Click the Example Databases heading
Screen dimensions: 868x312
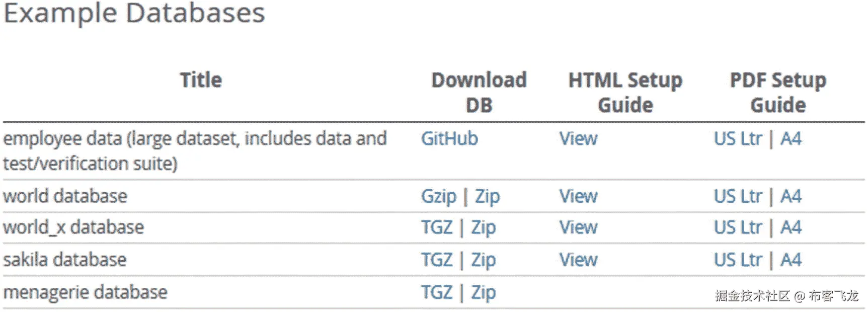(134, 13)
